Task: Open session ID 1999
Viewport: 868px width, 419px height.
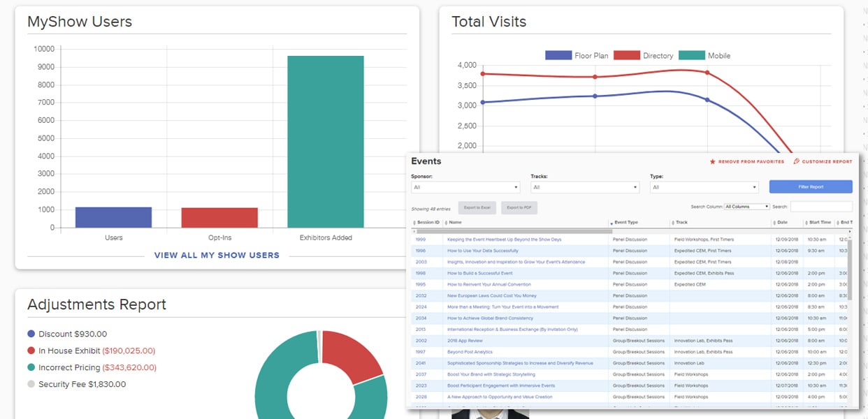Action: [421, 240]
